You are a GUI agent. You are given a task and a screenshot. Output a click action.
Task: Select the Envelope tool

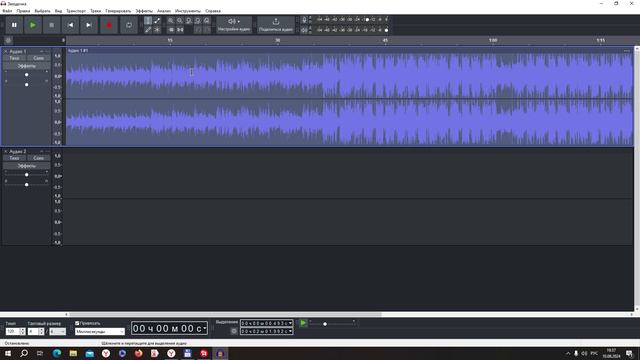click(157, 20)
